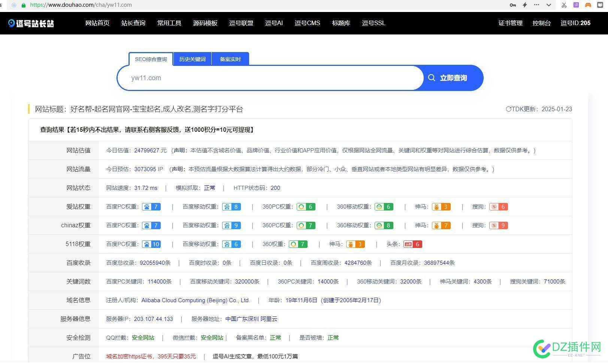
Task: Click 爱站 神马 badge 3
Action: [441, 207]
